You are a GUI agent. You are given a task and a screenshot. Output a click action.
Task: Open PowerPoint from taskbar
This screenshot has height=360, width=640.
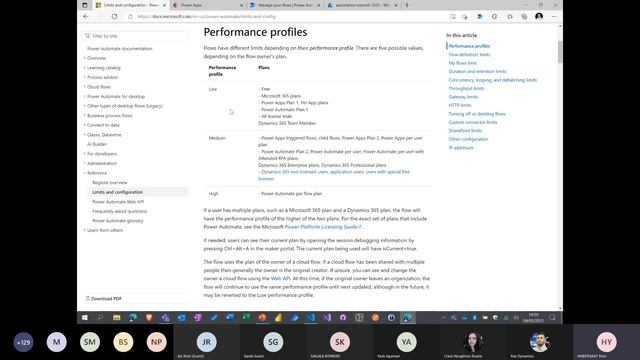[x=262, y=317]
